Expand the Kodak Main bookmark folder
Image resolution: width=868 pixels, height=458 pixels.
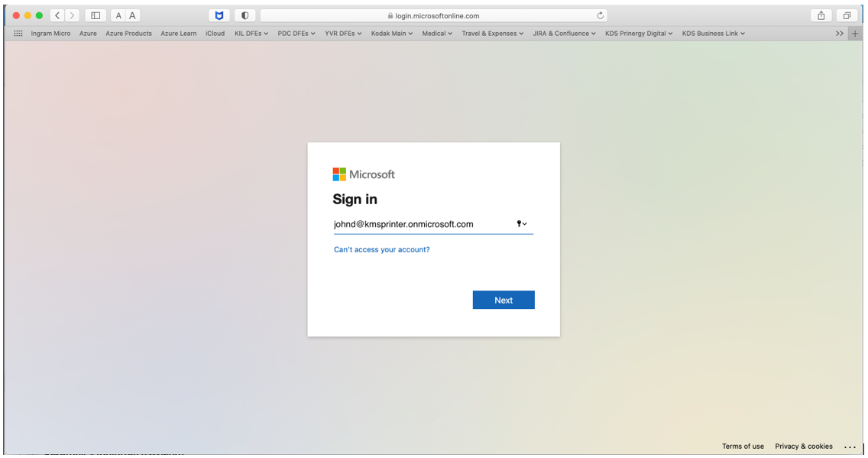coord(392,33)
